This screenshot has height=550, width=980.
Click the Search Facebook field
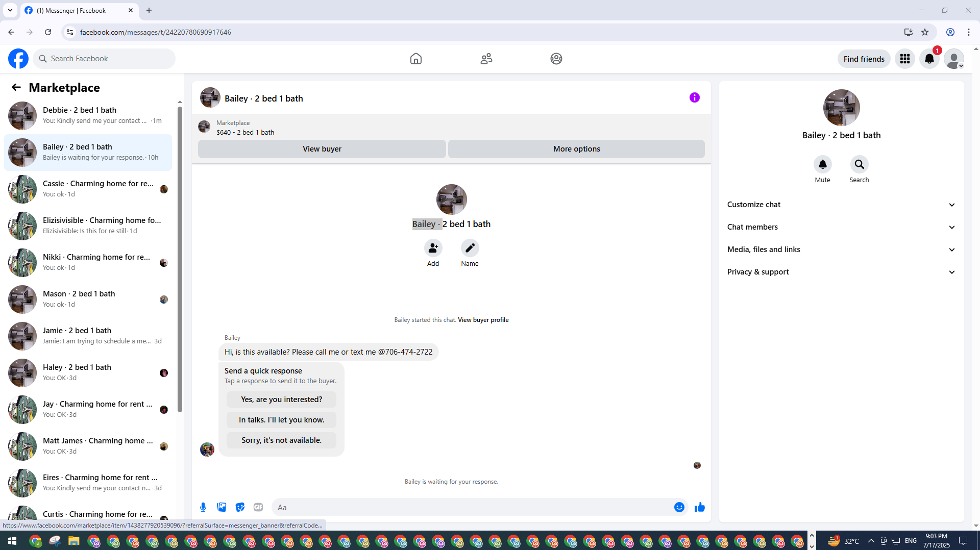point(105,59)
